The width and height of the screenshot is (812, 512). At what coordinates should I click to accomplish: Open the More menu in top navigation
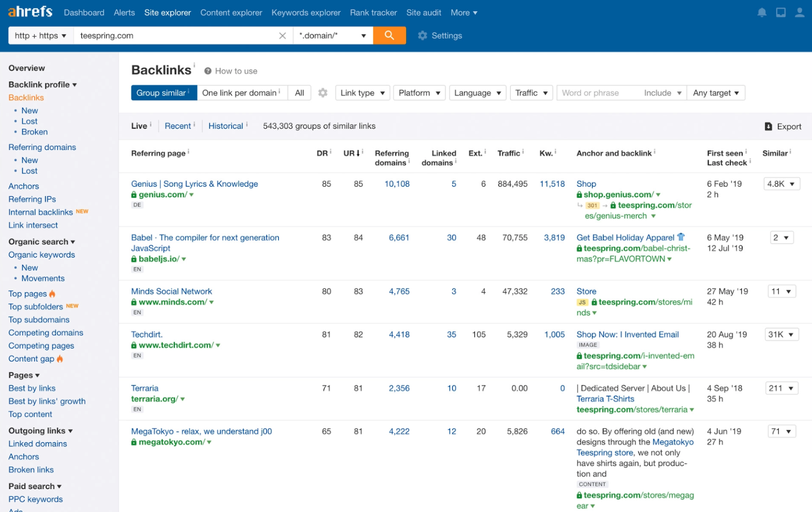tap(464, 13)
